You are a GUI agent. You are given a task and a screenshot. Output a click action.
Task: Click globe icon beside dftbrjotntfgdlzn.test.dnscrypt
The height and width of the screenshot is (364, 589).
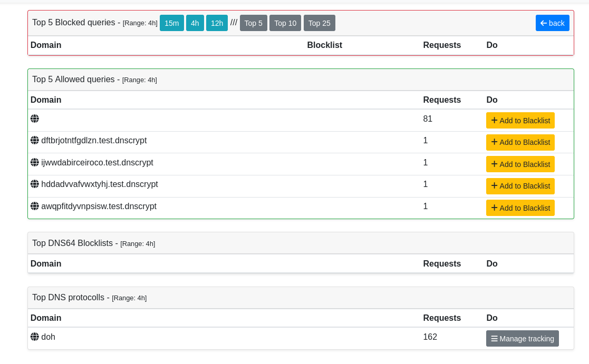point(35,141)
